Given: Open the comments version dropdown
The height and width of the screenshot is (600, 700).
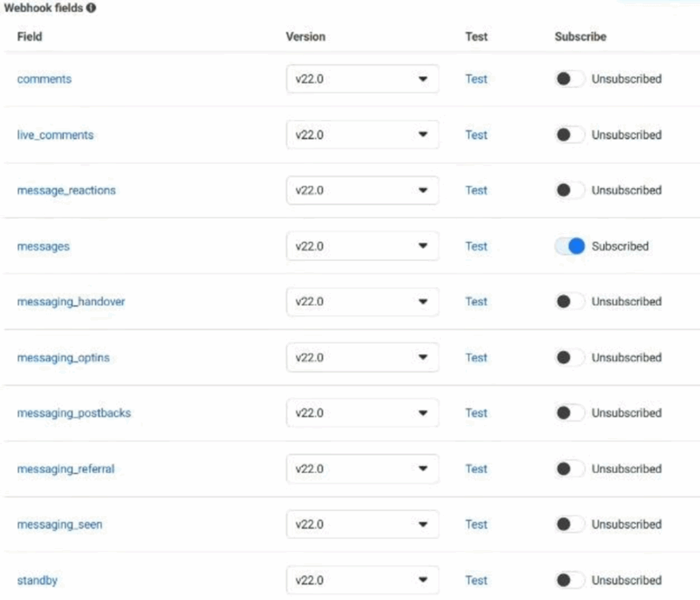Looking at the screenshot, I should (x=362, y=79).
